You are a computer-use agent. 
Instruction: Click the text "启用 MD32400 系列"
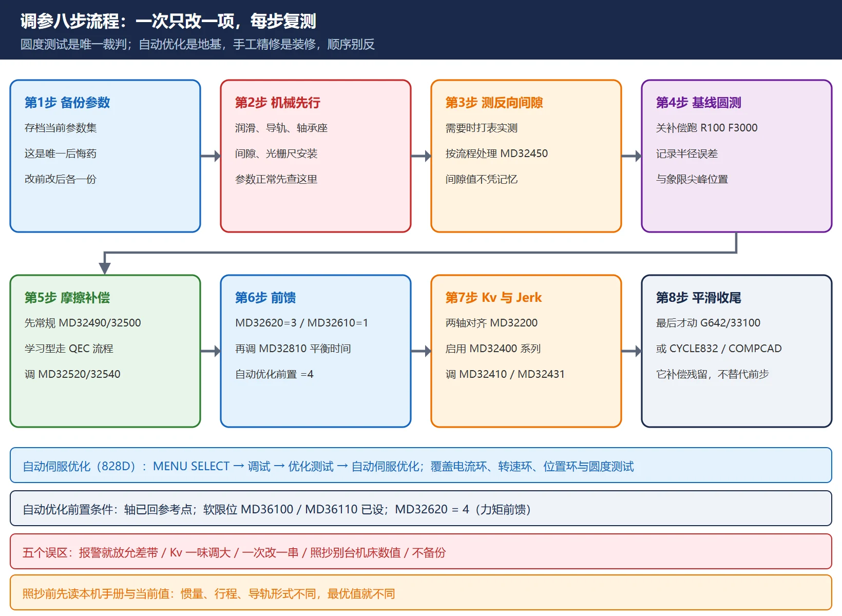click(493, 349)
